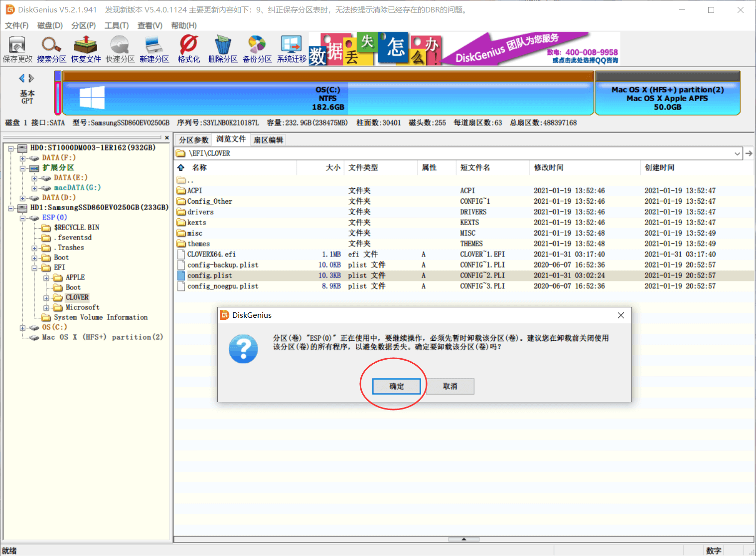The width and height of the screenshot is (756, 556).
Task: Collapse the HD1 SamsungSSD860EVO disk node
Action: point(10,208)
